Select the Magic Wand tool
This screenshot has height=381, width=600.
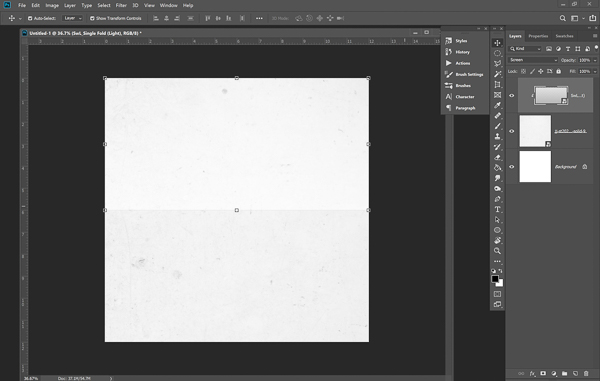pos(497,74)
